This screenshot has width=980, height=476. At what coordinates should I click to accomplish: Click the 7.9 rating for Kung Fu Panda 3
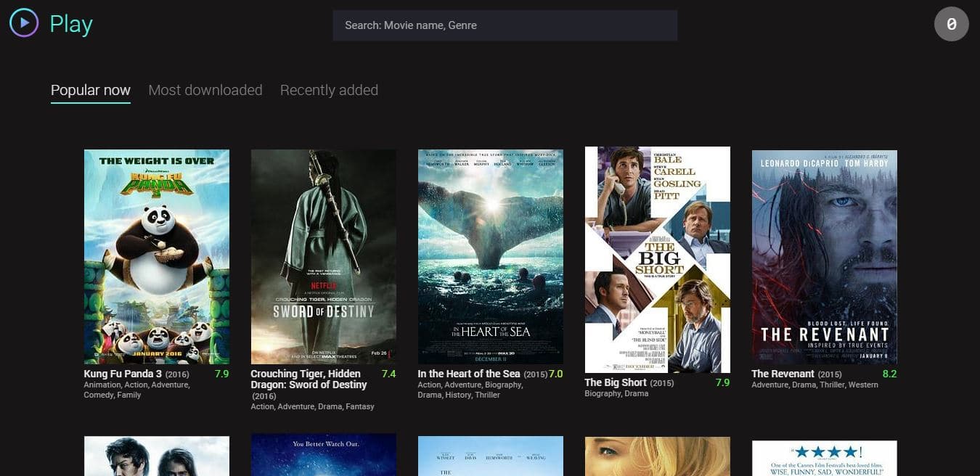(x=221, y=374)
